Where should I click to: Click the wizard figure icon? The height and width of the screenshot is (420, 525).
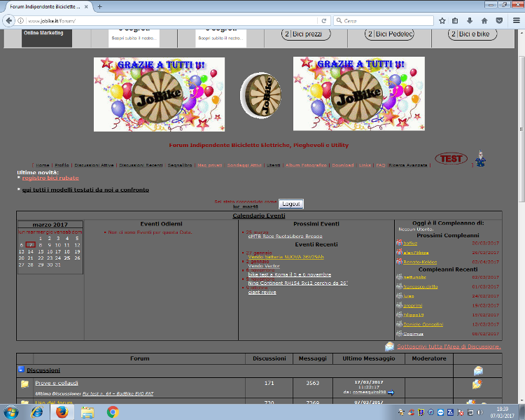coord(480,158)
